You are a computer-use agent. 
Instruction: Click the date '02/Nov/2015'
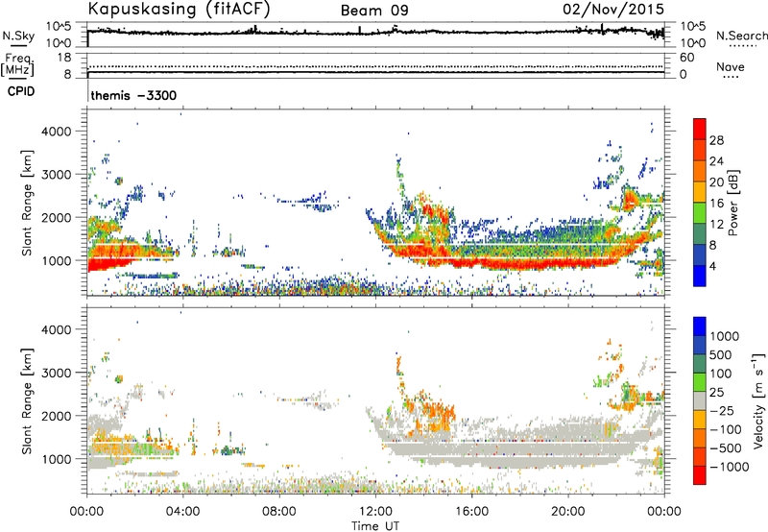[x=613, y=9]
